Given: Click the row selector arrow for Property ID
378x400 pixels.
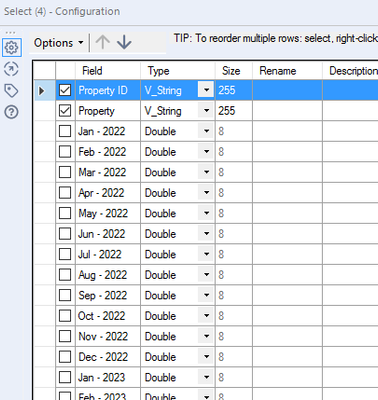Looking at the screenshot, I should [42, 90].
